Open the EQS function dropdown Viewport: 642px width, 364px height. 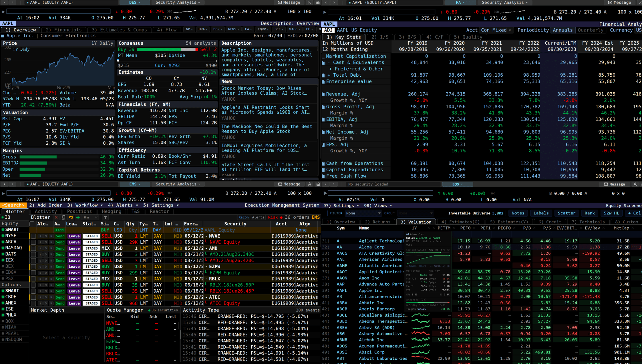click(458, 184)
